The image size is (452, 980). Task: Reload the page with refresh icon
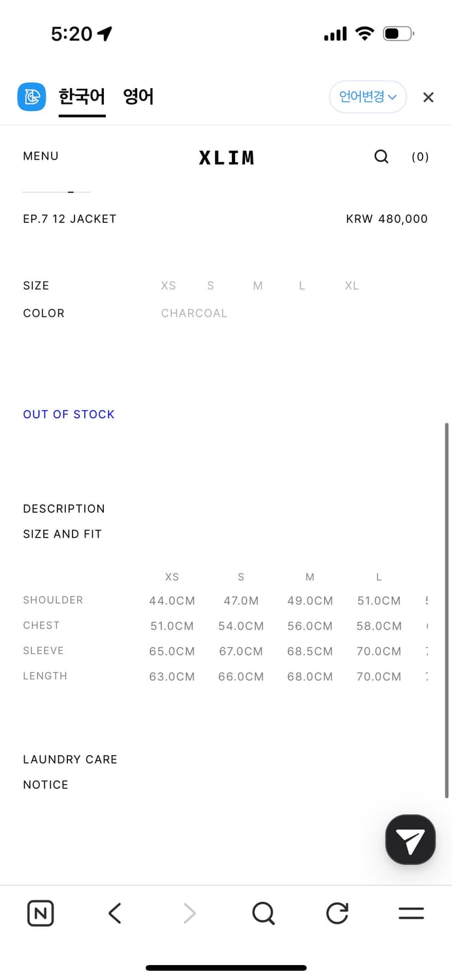[337, 913]
